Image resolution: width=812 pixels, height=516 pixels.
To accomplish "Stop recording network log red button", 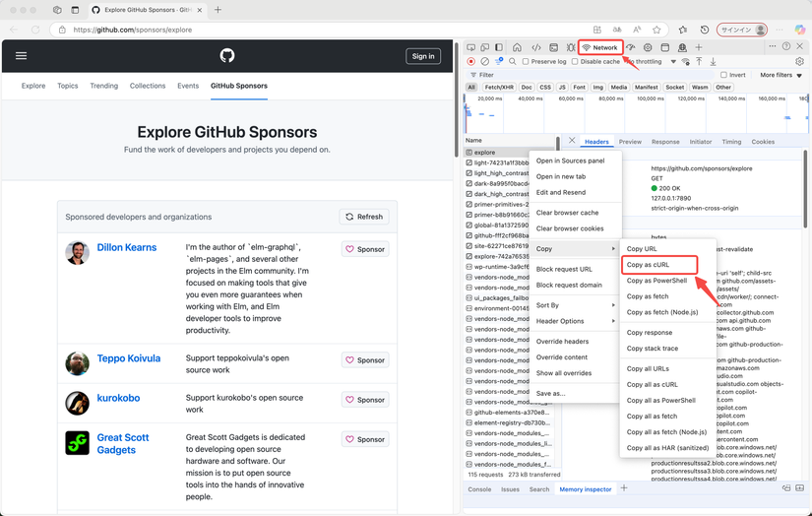I will (x=470, y=61).
